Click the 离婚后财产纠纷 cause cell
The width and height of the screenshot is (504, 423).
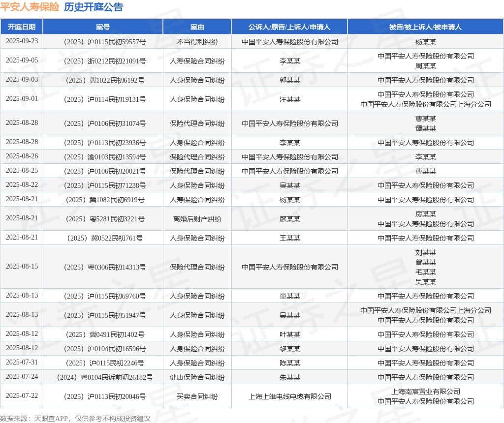coord(197,219)
